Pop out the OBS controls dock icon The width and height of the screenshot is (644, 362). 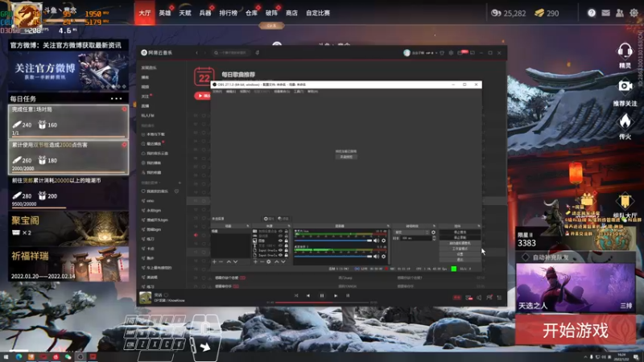click(478, 226)
